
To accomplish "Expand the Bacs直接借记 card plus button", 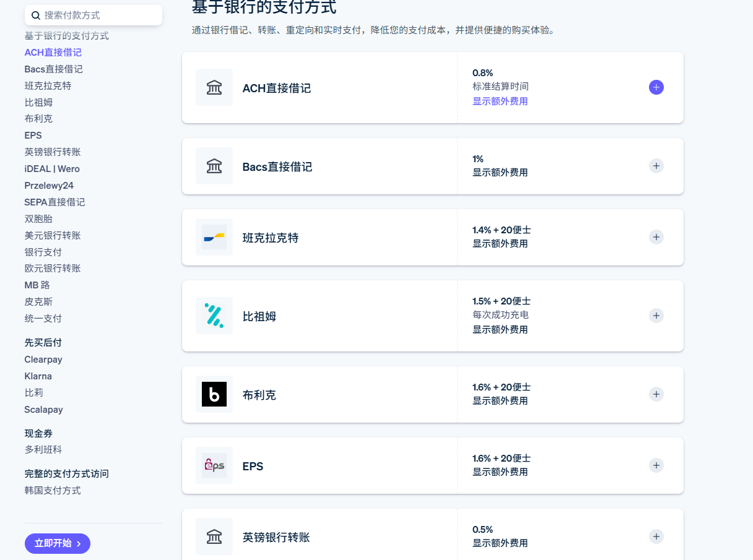I will coord(656,166).
